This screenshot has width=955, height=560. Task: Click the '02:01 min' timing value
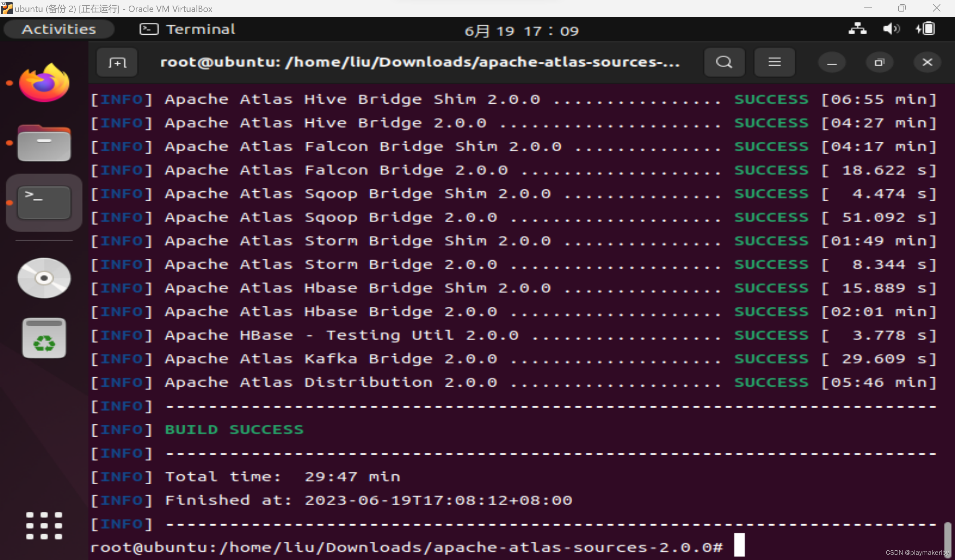(878, 312)
